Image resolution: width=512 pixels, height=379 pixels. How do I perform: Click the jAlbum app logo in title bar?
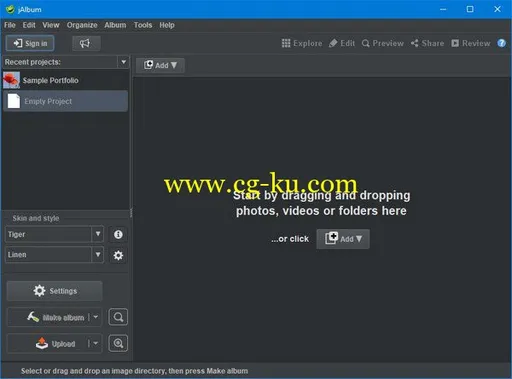pos(10,9)
